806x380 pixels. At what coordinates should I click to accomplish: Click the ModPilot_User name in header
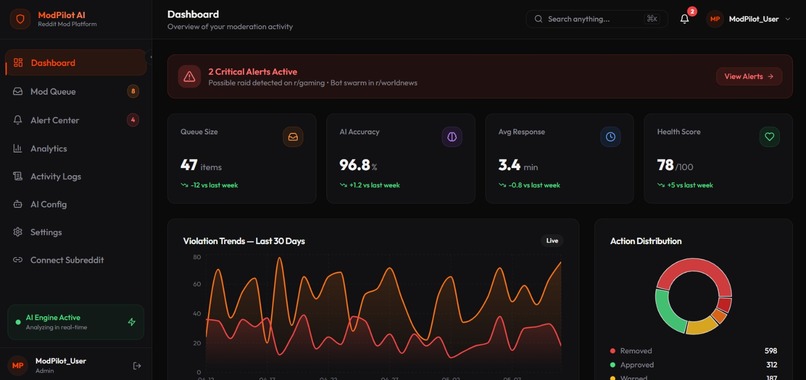(x=754, y=19)
